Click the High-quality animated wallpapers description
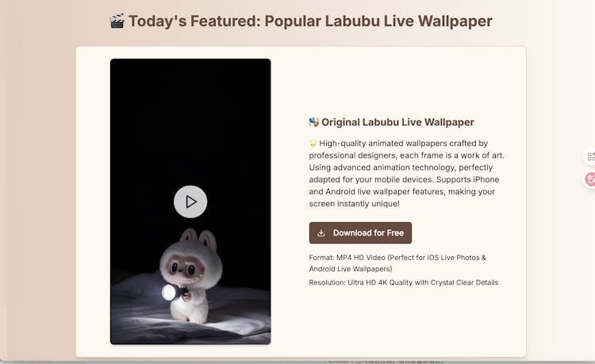595x364 pixels. (x=406, y=174)
